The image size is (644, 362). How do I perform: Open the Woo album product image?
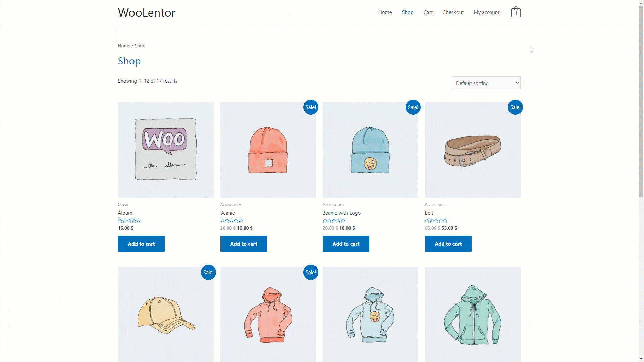(x=166, y=150)
